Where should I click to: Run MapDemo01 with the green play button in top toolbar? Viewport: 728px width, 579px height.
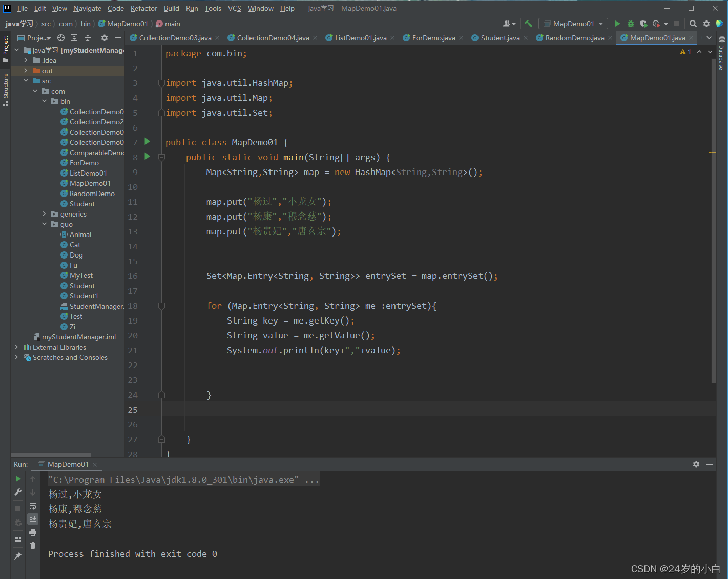click(x=617, y=24)
